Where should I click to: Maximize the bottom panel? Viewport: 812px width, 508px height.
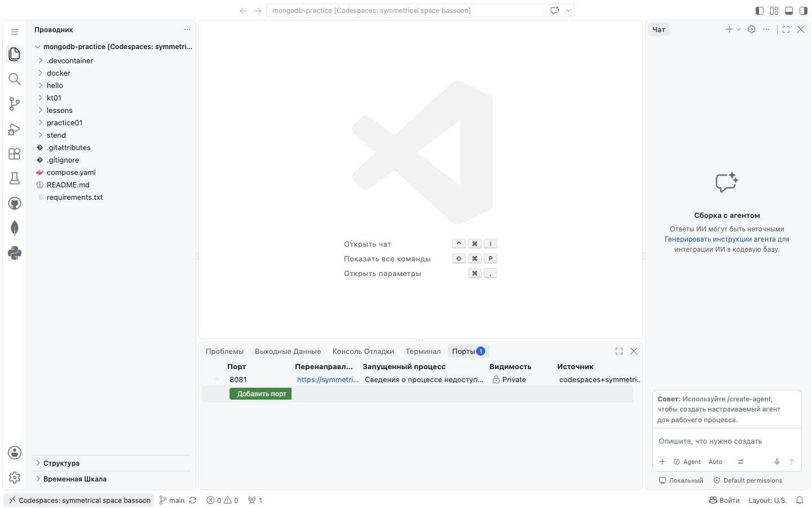click(619, 351)
